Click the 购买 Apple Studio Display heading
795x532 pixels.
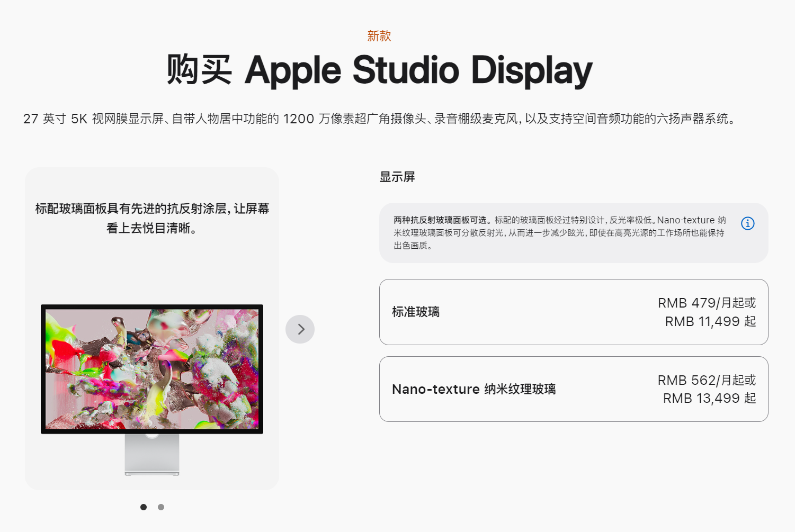(x=379, y=70)
